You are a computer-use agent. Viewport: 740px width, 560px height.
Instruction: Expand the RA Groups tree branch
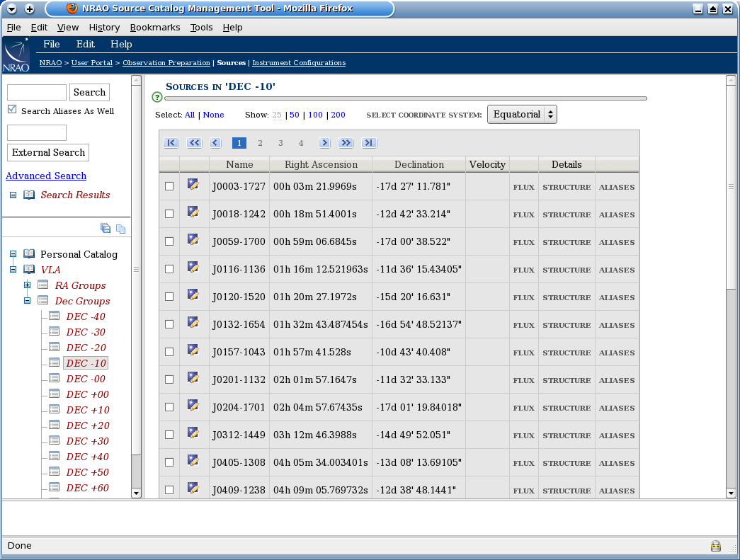(27, 285)
